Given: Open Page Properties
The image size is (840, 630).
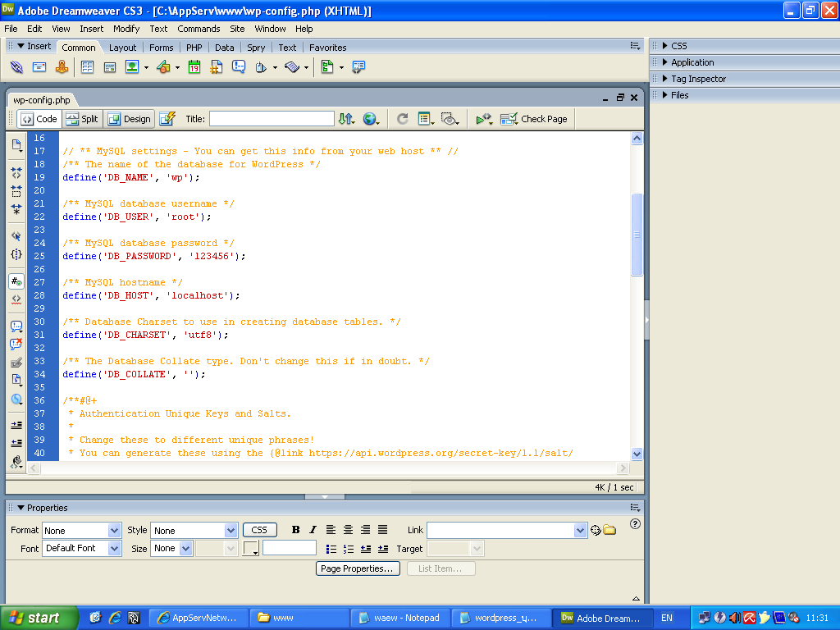Looking at the screenshot, I should point(358,568).
